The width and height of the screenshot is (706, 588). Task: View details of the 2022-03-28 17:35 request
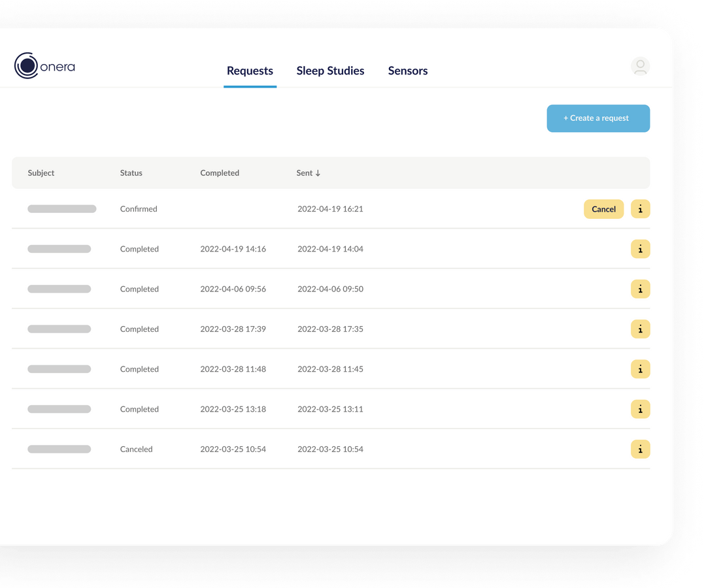click(x=640, y=329)
